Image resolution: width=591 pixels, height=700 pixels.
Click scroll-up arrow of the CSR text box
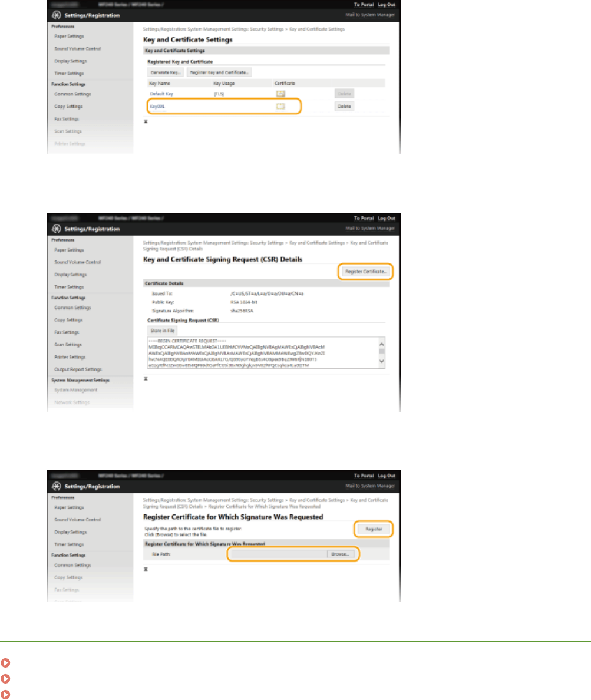(x=382, y=344)
